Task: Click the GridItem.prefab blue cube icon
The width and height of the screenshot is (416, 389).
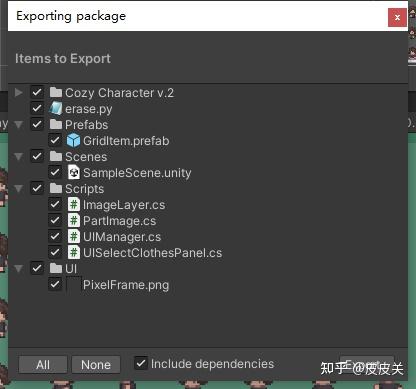Action: (x=73, y=140)
